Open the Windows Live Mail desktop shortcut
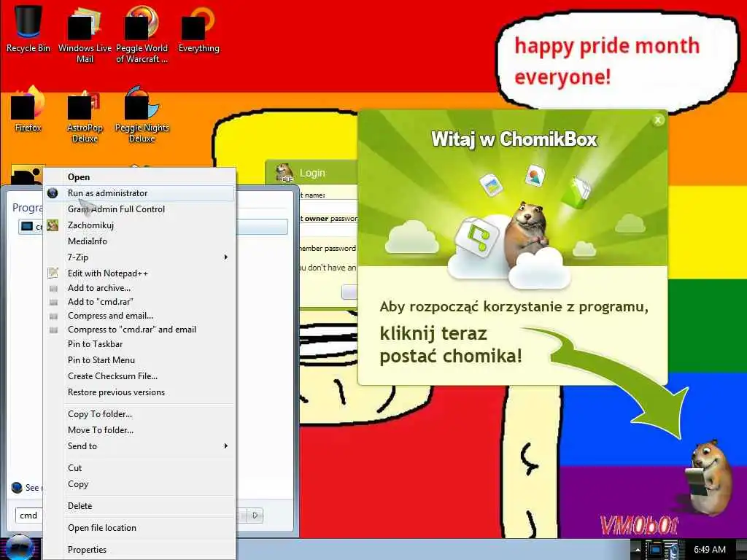This screenshot has height=560, width=747. point(85,34)
